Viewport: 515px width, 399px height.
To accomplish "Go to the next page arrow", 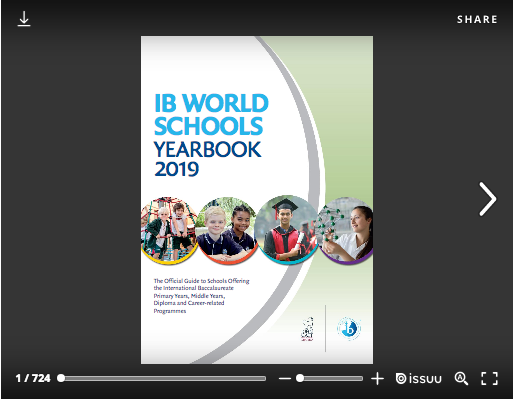I will (488, 199).
